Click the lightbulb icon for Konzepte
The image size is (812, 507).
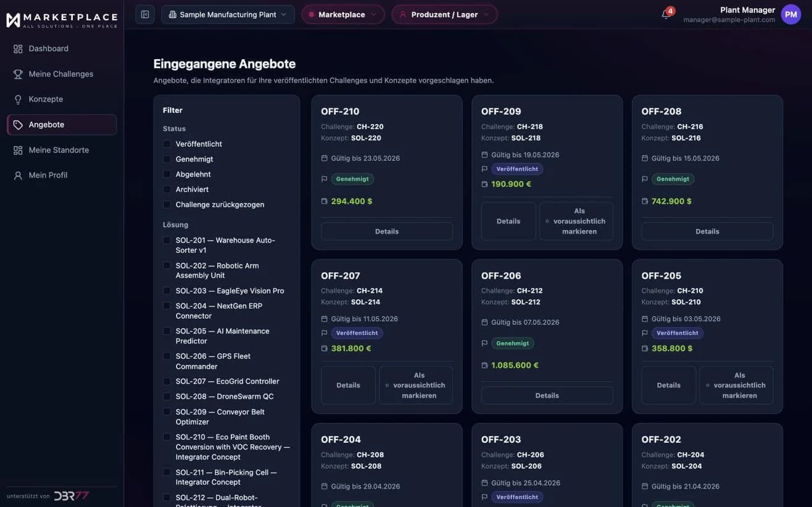pyautogui.click(x=18, y=99)
